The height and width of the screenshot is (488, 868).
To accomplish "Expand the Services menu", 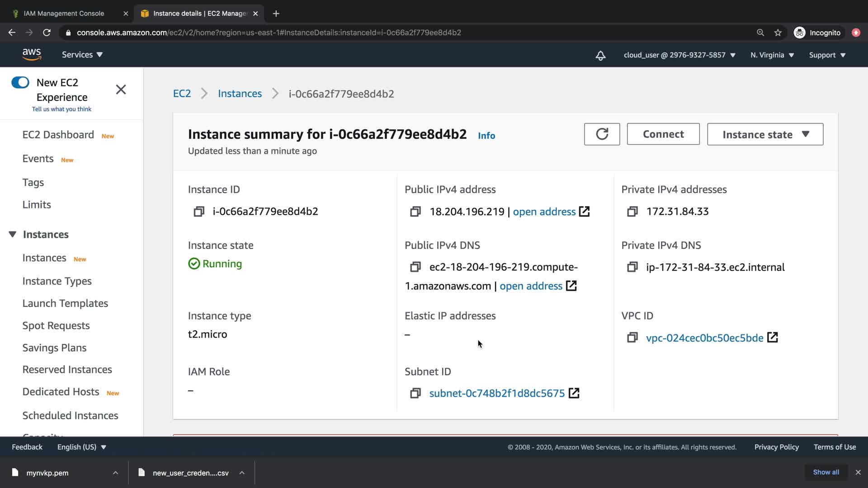I will (x=82, y=55).
